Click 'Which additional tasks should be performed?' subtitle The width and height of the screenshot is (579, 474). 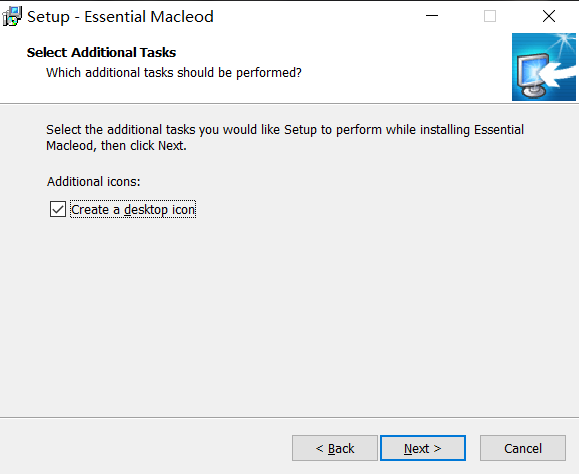point(174,72)
